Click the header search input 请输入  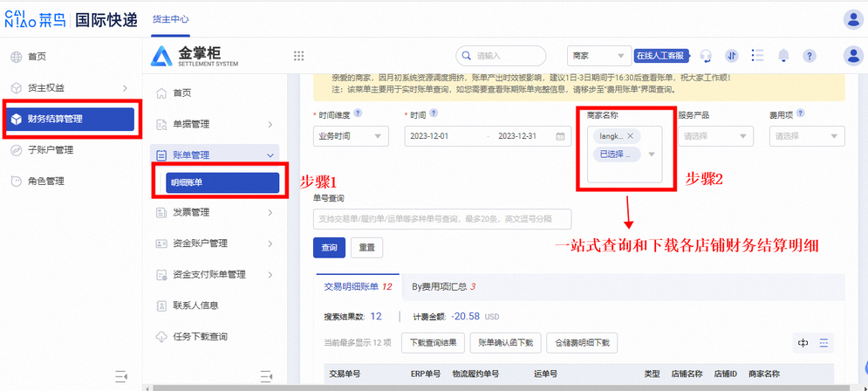pos(501,56)
